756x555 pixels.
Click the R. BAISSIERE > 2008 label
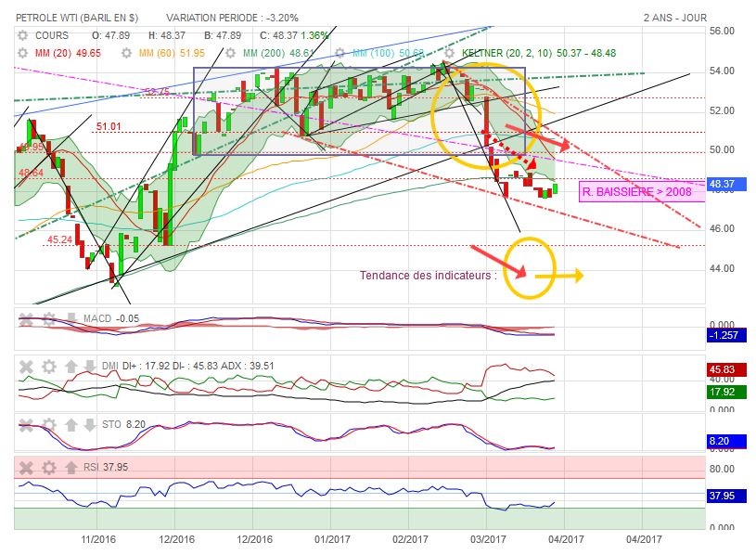point(642,192)
